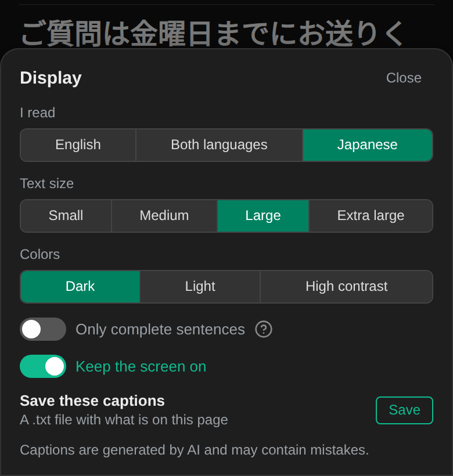453x476 pixels.
Task: Click the 'I read' section label
Action: point(38,113)
